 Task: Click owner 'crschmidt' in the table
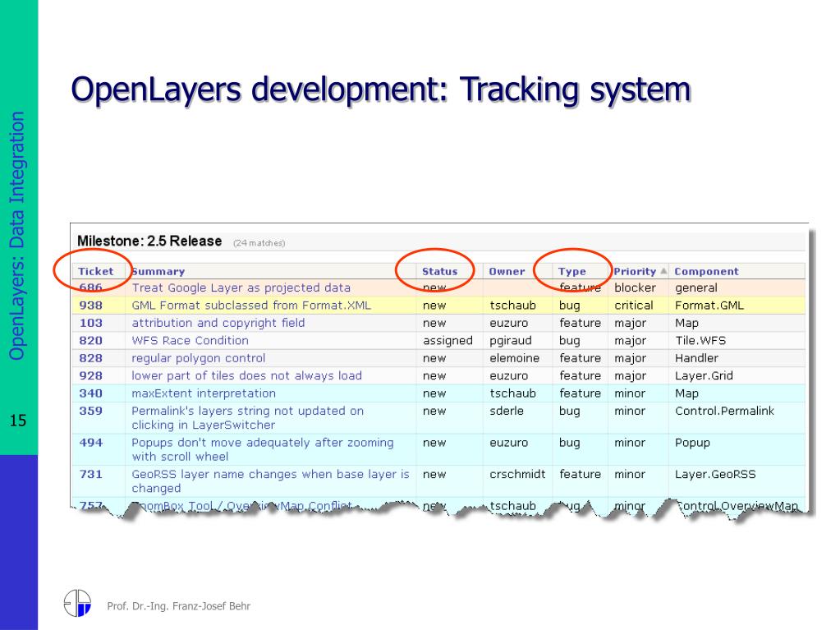pos(517,475)
